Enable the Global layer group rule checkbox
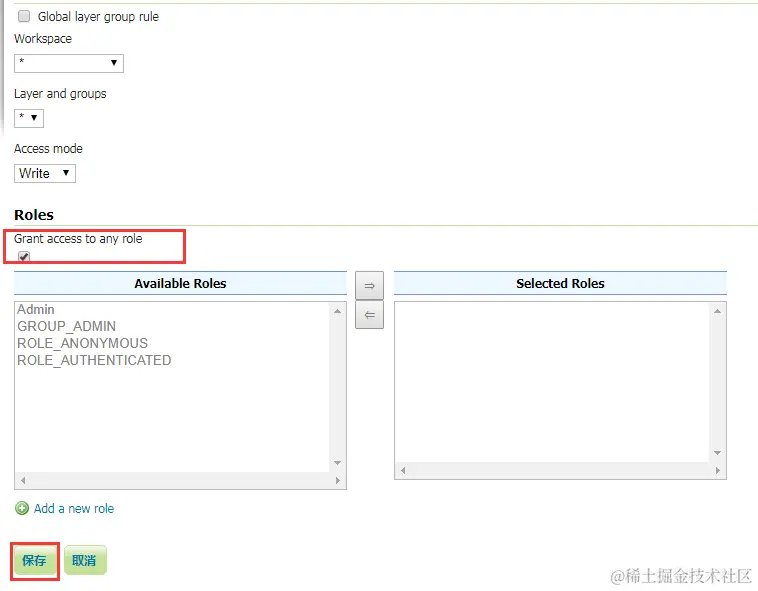Screen dimensions: 758x591 24,17
